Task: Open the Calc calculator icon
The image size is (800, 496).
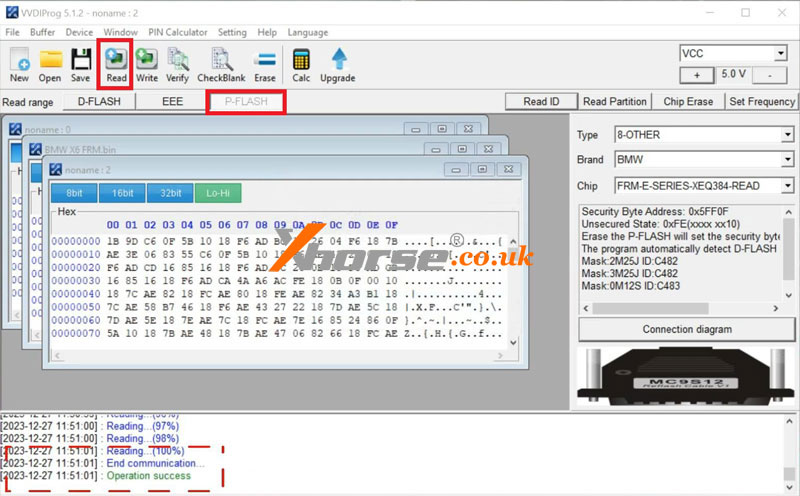Action: pyautogui.click(x=301, y=62)
